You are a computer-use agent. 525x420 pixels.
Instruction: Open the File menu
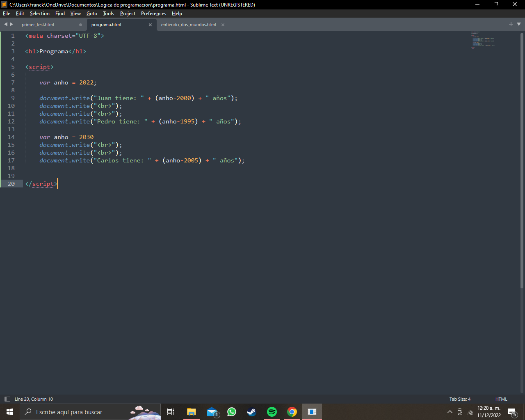tap(7, 14)
